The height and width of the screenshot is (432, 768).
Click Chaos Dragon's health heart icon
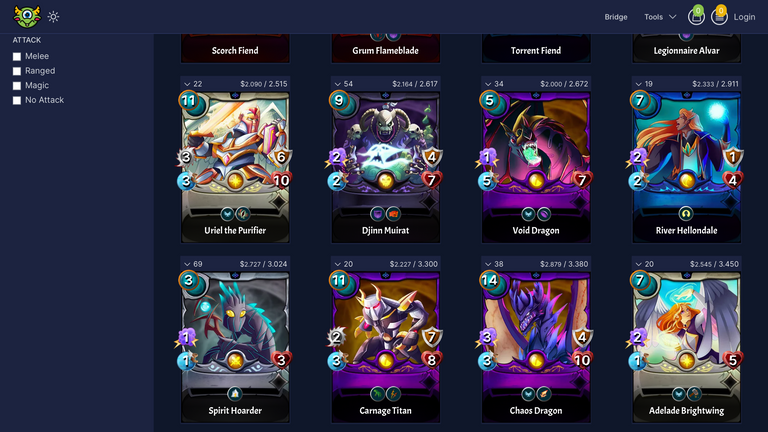(x=582, y=360)
